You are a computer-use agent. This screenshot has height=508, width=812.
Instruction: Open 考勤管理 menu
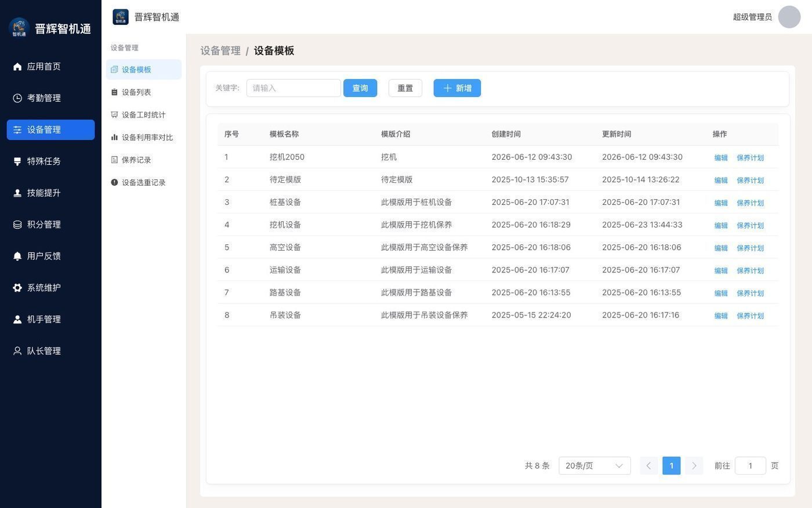[50, 98]
